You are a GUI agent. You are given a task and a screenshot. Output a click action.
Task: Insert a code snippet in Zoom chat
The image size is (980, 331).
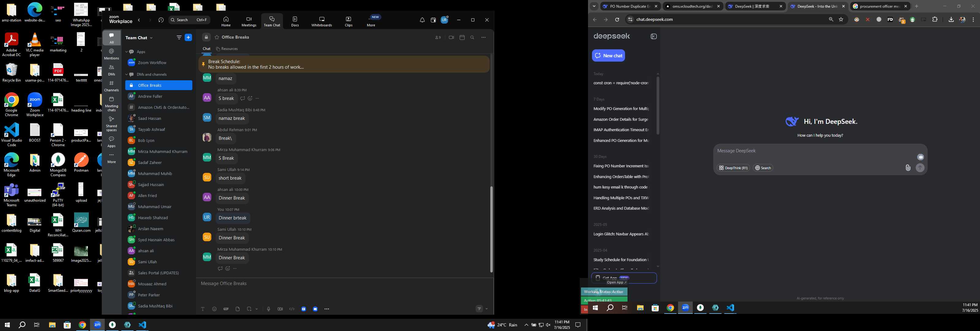(x=292, y=309)
